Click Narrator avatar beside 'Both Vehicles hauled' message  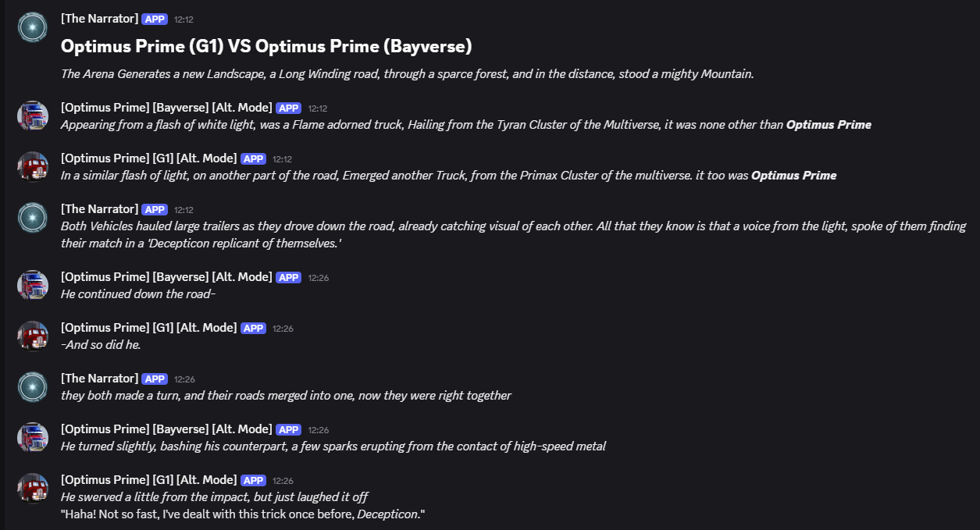pyautogui.click(x=33, y=217)
